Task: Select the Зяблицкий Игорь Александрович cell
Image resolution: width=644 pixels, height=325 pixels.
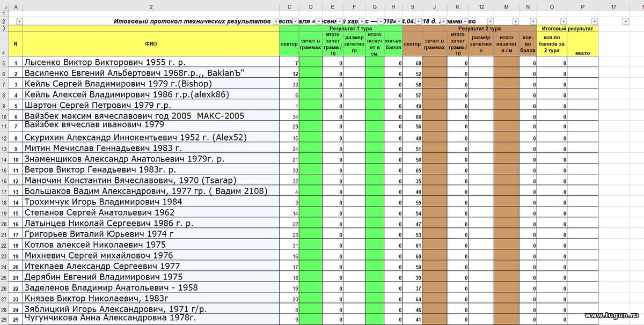Action: point(151,309)
